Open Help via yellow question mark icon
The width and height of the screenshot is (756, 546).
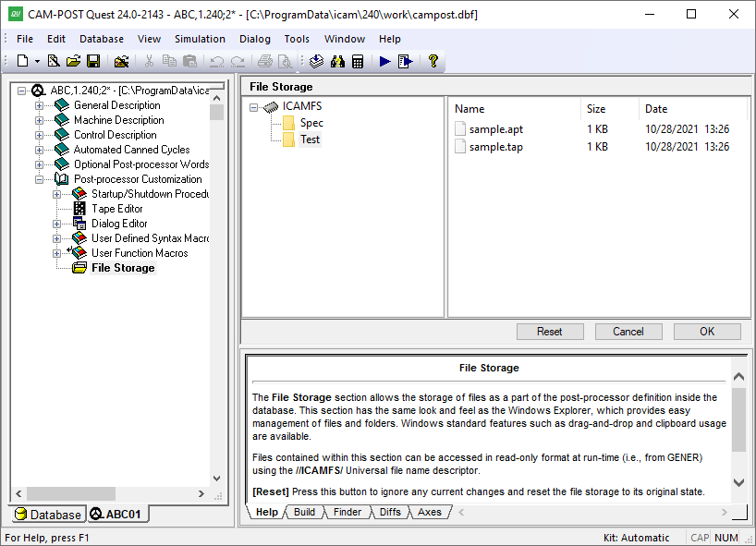(433, 61)
